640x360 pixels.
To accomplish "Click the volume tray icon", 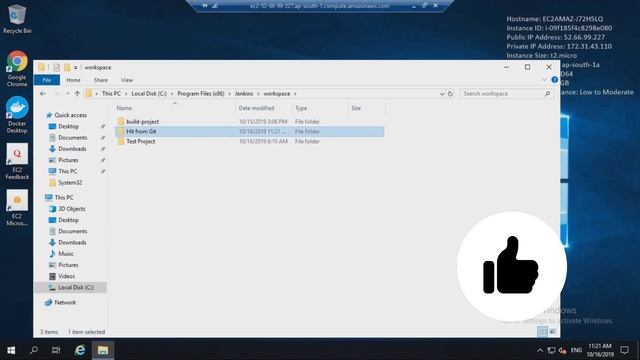I will [562, 350].
